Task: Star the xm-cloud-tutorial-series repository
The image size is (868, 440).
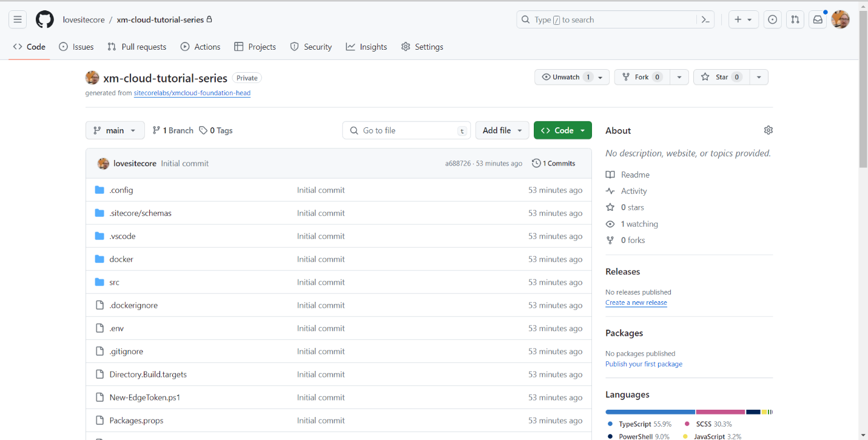Action: coord(719,77)
